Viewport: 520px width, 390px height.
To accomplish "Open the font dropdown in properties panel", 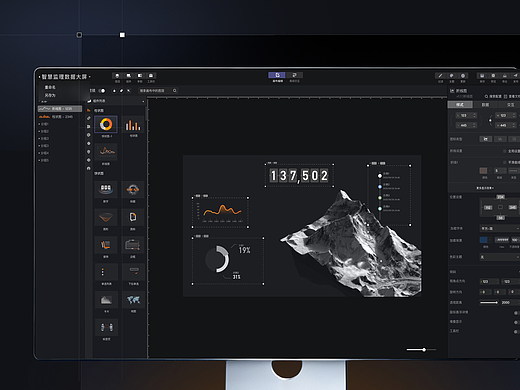I will (499, 229).
